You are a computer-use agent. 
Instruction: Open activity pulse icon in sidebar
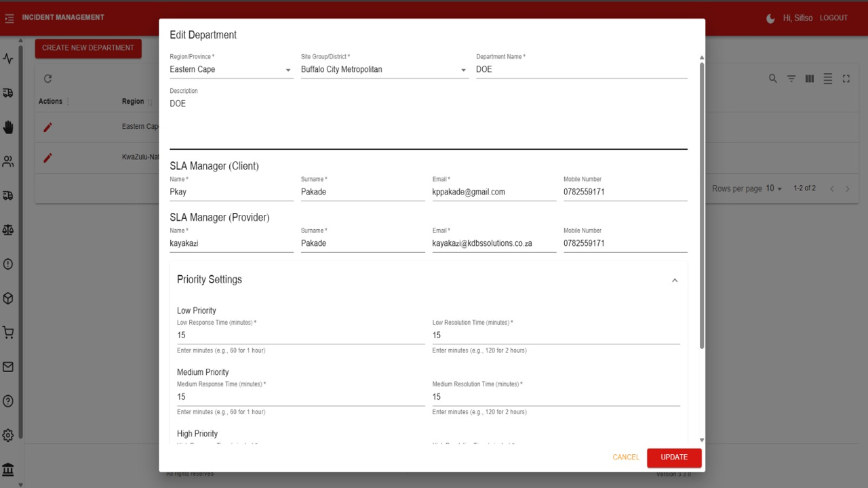click(x=8, y=58)
